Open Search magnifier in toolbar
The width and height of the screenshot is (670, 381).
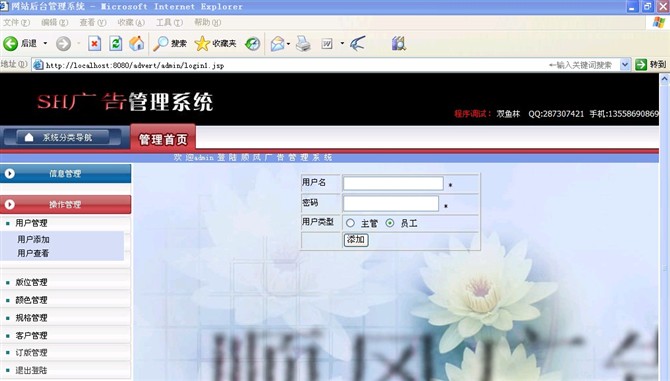click(161, 43)
